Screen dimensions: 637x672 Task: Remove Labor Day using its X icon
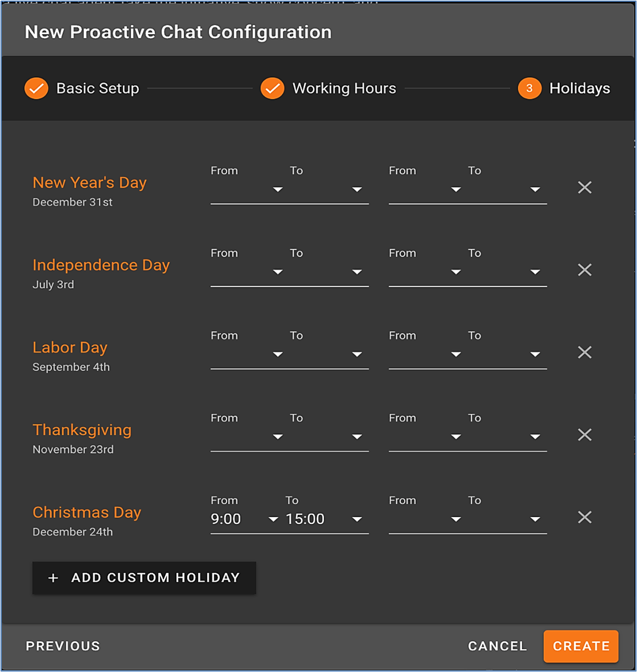pos(584,352)
